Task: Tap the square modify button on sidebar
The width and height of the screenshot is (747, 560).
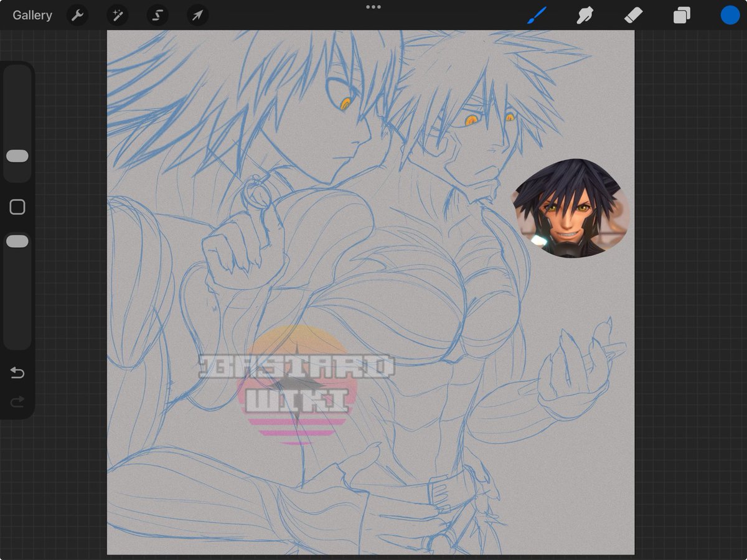Action: coord(17,207)
